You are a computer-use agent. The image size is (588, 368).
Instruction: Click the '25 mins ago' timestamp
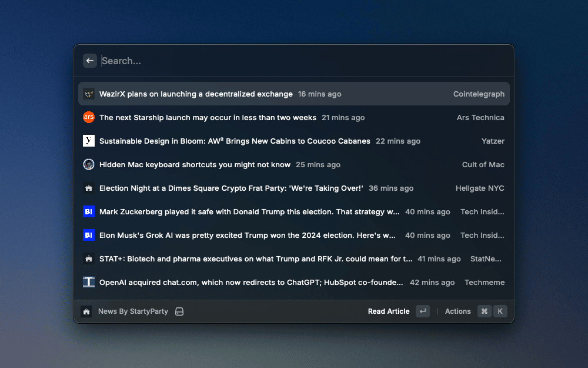click(318, 164)
